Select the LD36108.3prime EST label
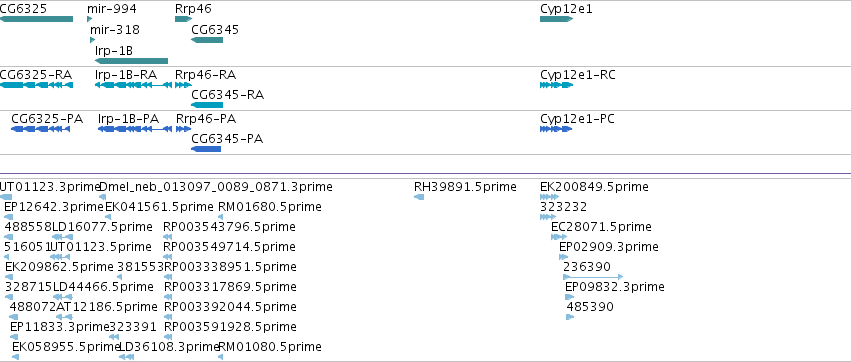 (x=169, y=347)
